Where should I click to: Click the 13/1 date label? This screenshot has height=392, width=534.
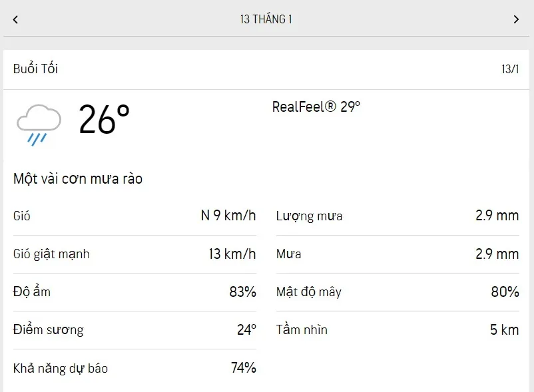[x=509, y=69]
